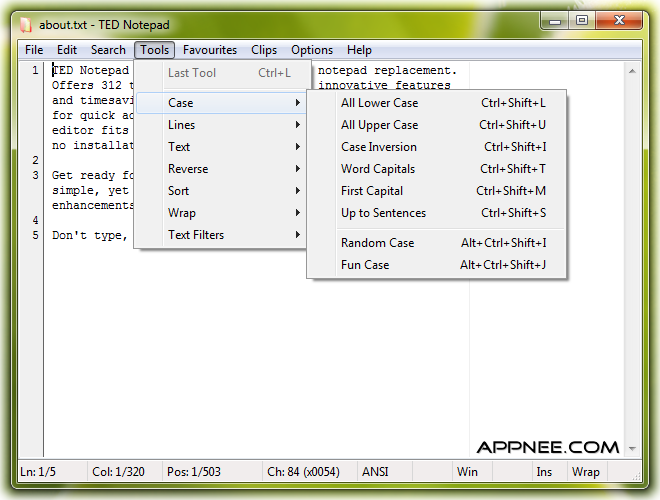Image resolution: width=660 pixels, height=500 pixels.
Task: Close the open Tools menu
Action: pos(154,50)
